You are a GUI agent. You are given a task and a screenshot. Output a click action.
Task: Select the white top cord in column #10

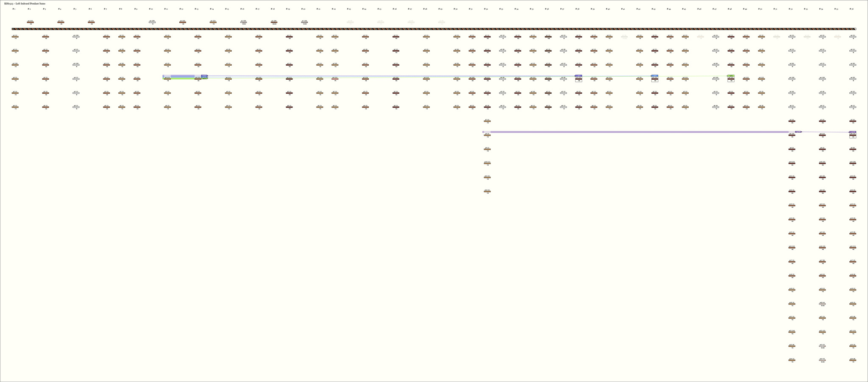(152, 22)
